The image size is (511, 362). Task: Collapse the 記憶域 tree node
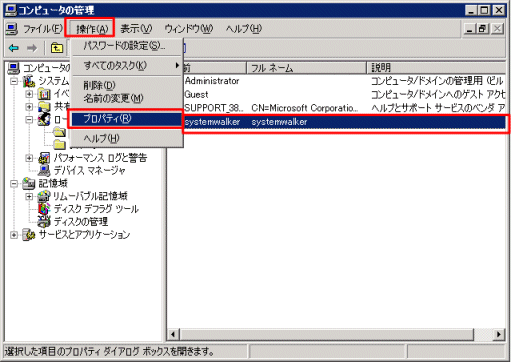(x=14, y=183)
